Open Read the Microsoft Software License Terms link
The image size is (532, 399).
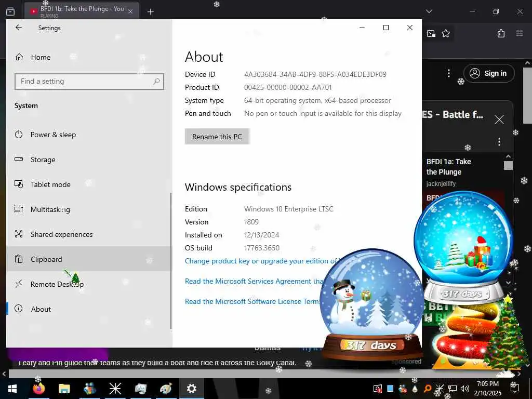pos(252,301)
